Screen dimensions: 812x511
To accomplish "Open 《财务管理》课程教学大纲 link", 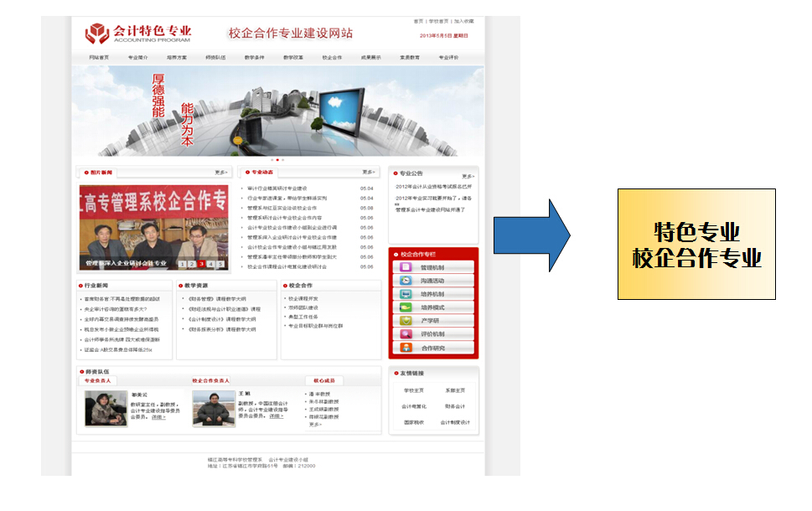I will [x=218, y=298].
